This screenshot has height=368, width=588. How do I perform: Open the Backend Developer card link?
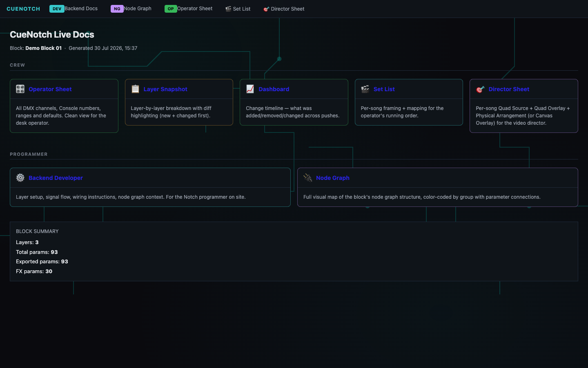coord(56,178)
